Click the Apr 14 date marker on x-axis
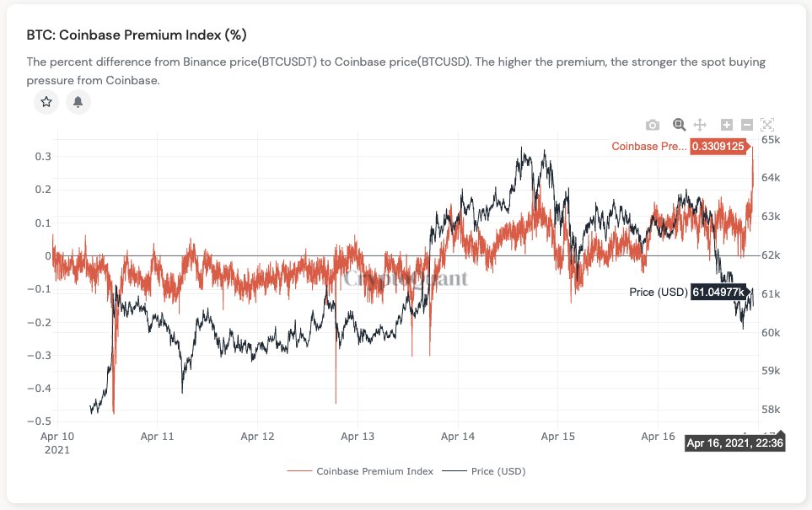The image size is (812, 510). [458, 437]
